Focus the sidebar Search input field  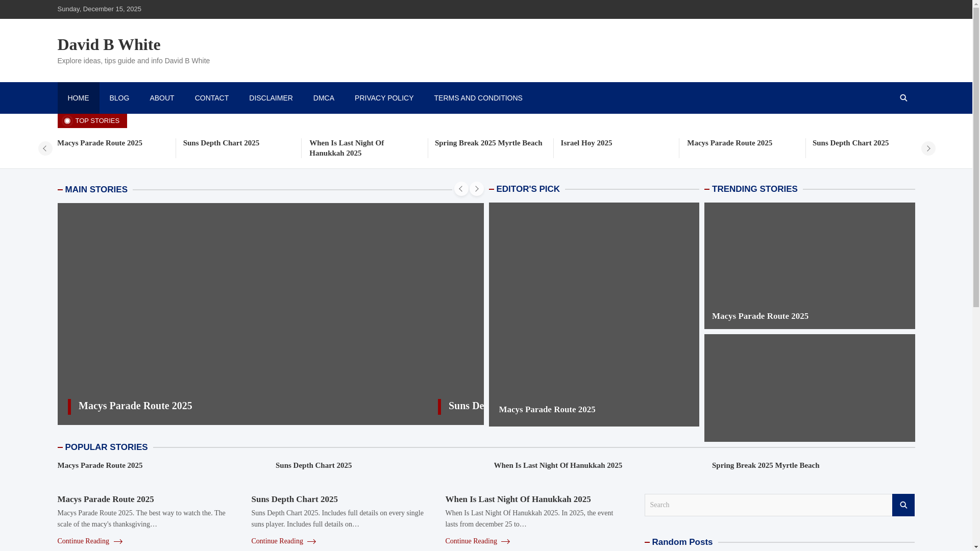click(768, 505)
